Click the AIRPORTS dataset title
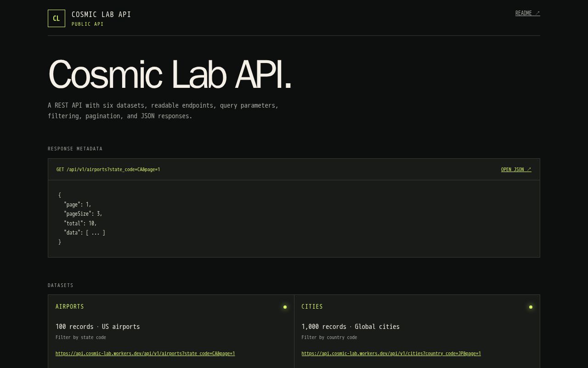 pos(70,306)
